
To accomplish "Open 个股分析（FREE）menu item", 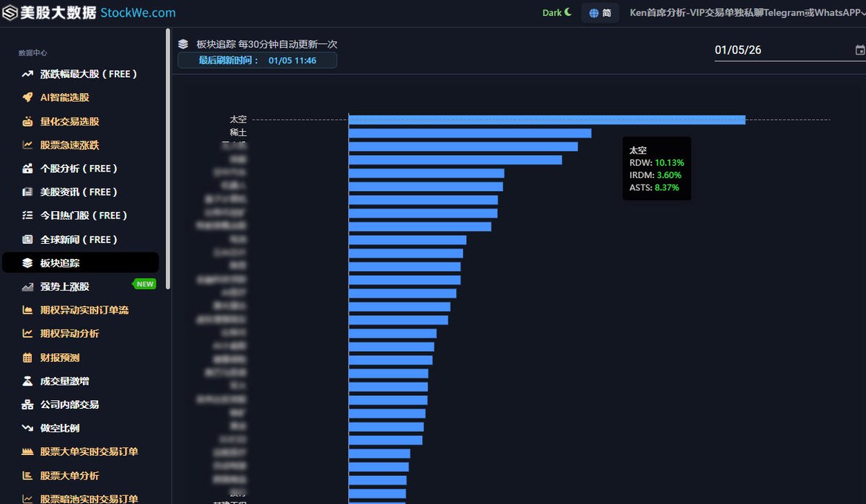I will [79, 169].
